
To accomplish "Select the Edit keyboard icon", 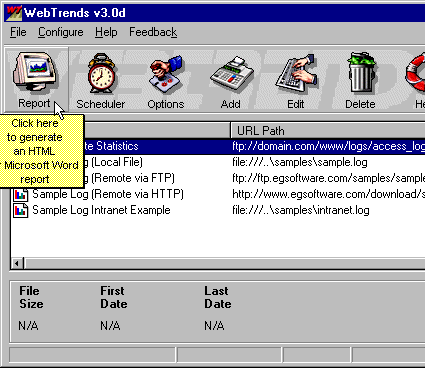I will 296,74.
